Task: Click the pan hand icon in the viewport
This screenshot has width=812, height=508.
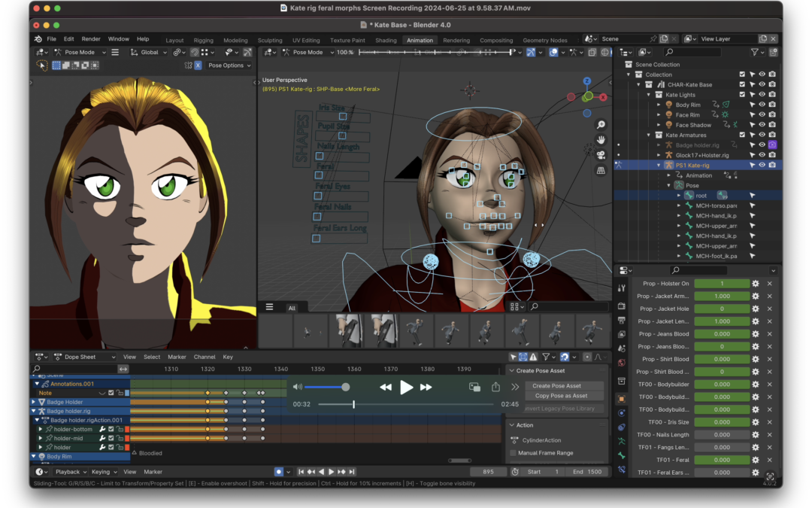Action: pyautogui.click(x=601, y=140)
